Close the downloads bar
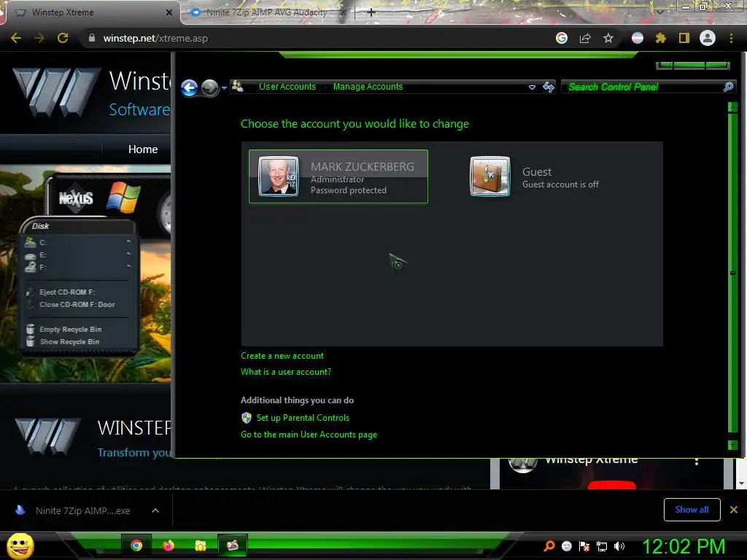 [734, 510]
